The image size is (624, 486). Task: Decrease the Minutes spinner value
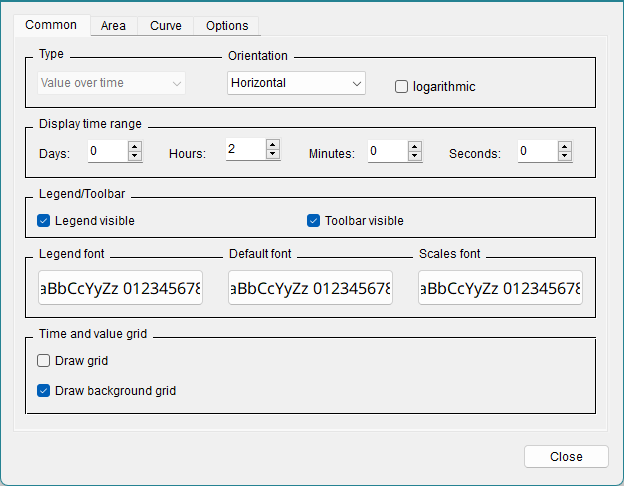415,156
